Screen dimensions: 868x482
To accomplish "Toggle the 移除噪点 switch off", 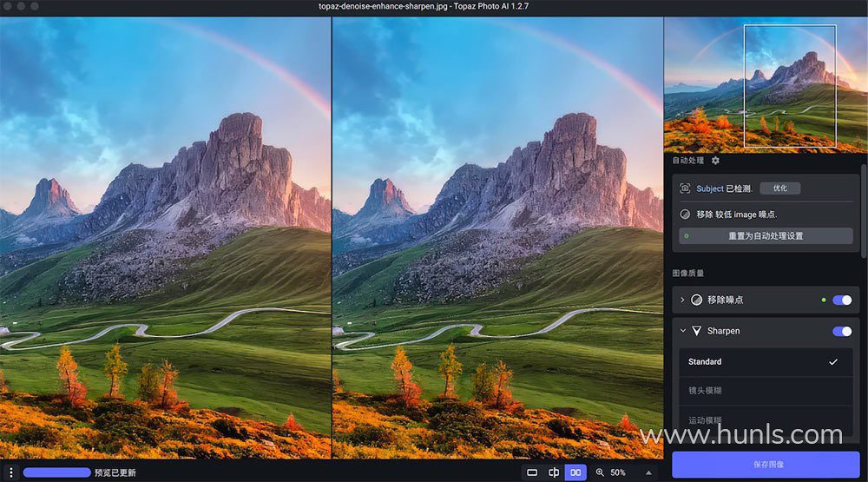I will click(x=842, y=300).
